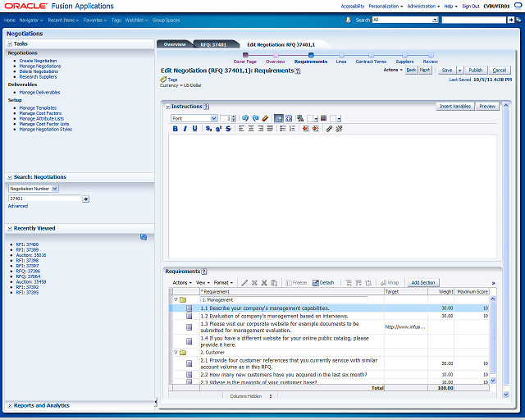Click the indent icon
This screenshot has height=420, width=525.
[x=315, y=129]
